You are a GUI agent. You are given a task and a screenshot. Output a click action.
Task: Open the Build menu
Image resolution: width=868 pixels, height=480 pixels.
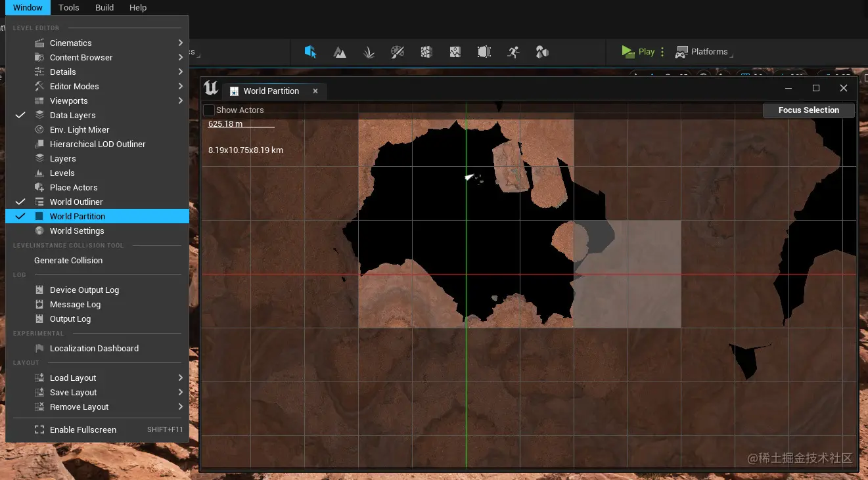click(104, 8)
